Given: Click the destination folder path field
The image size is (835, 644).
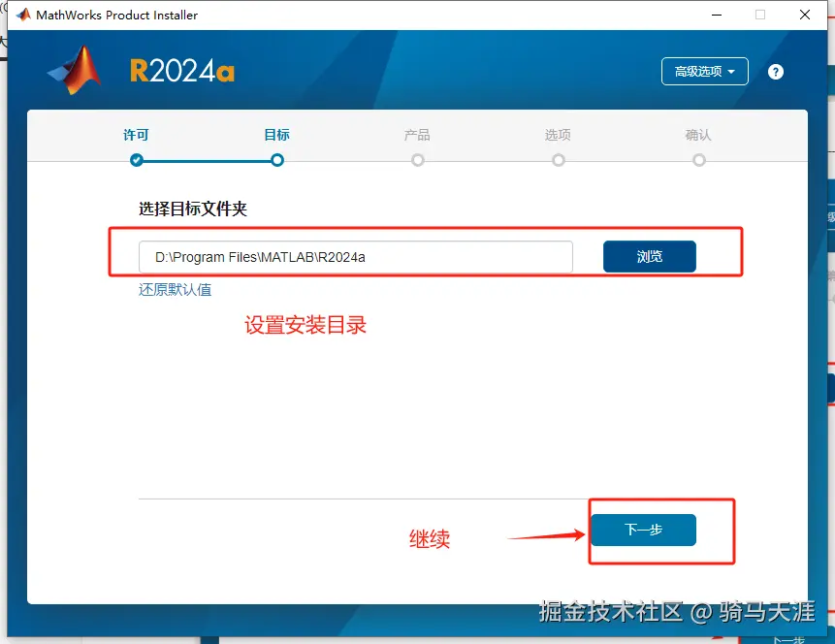Looking at the screenshot, I should [x=356, y=257].
